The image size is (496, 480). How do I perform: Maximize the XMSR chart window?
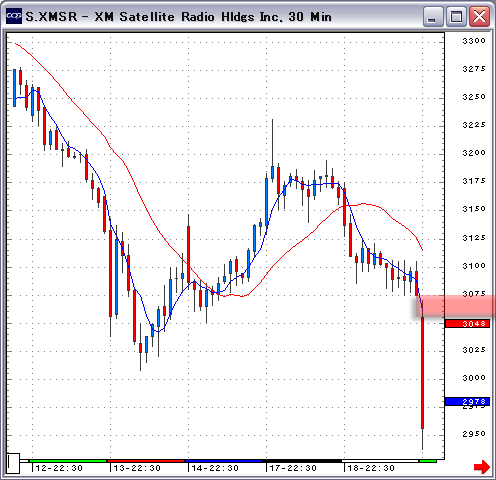click(456, 16)
